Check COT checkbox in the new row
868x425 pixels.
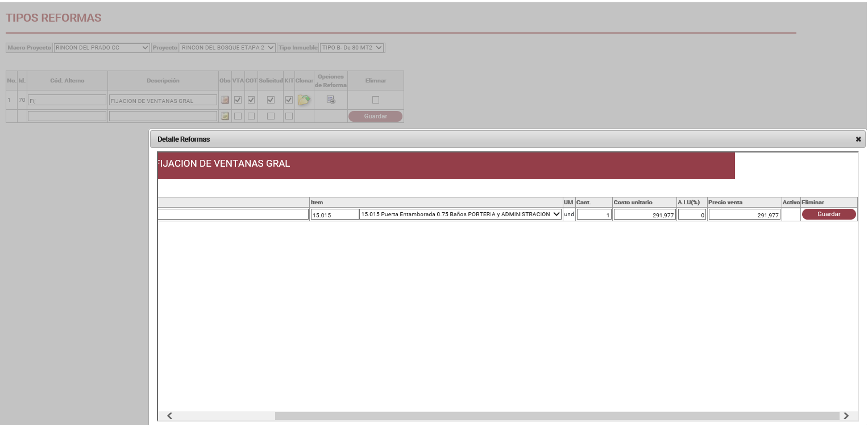pos(251,116)
